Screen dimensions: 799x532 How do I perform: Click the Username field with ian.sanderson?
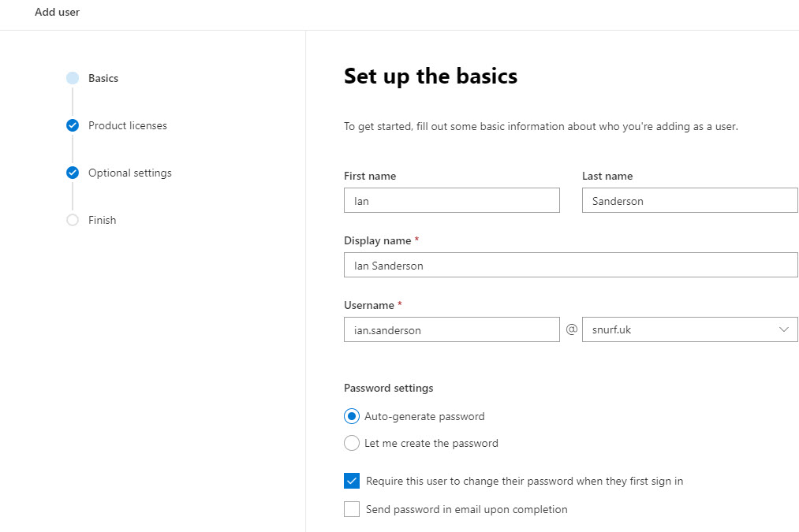[452, 329]
